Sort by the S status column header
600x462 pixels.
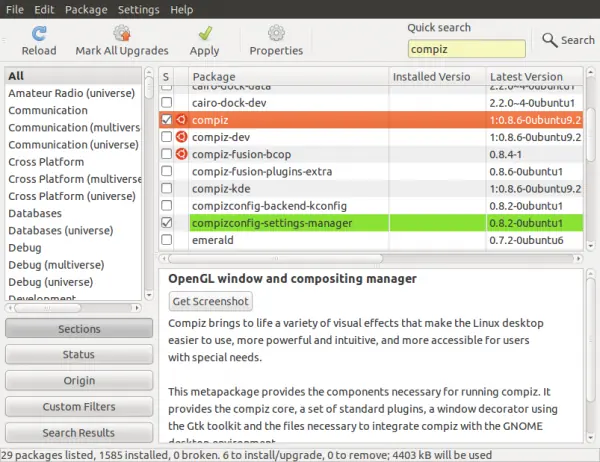(166, 77)
